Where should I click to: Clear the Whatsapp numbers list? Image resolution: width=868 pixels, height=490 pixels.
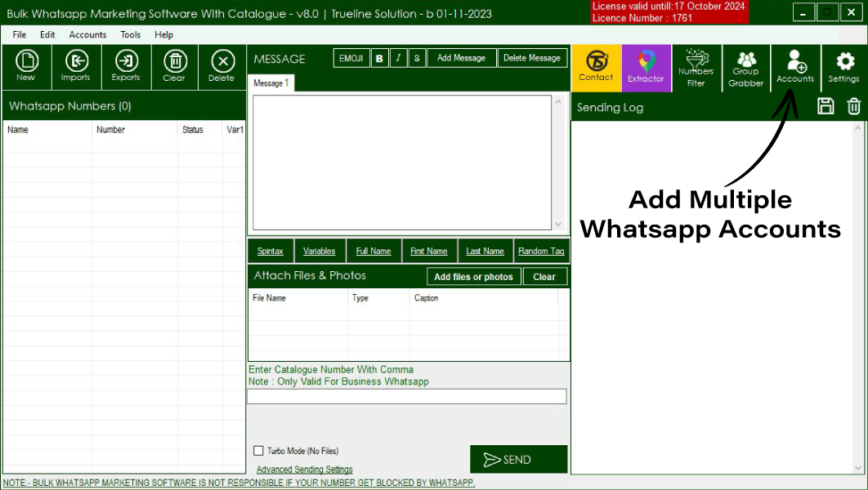(174, 67)
